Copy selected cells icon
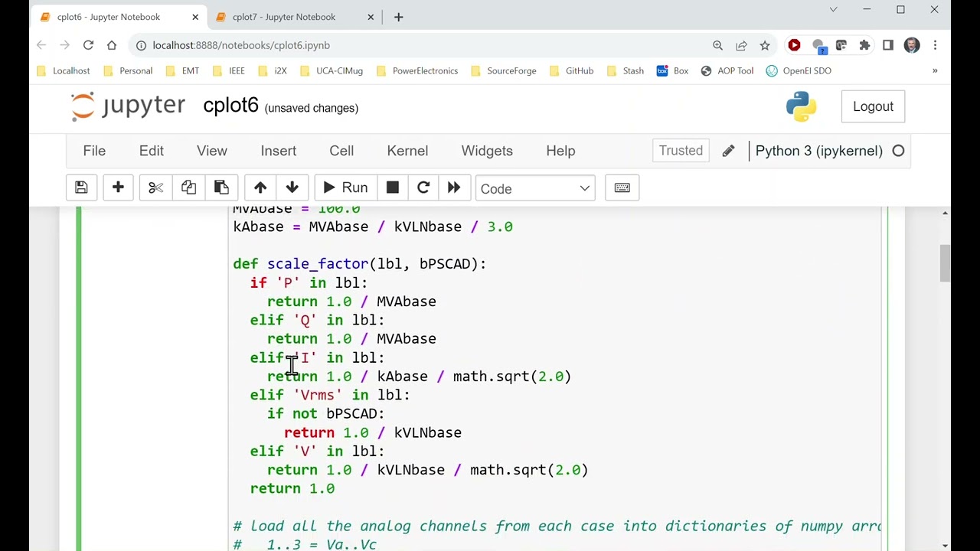The image size is (980, 551). pos(188,188)
